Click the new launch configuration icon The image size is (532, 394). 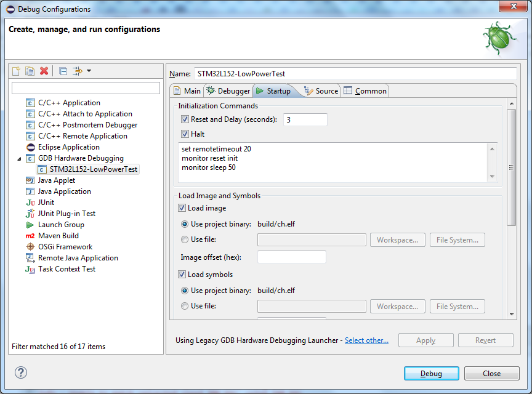tap(17, 71)
